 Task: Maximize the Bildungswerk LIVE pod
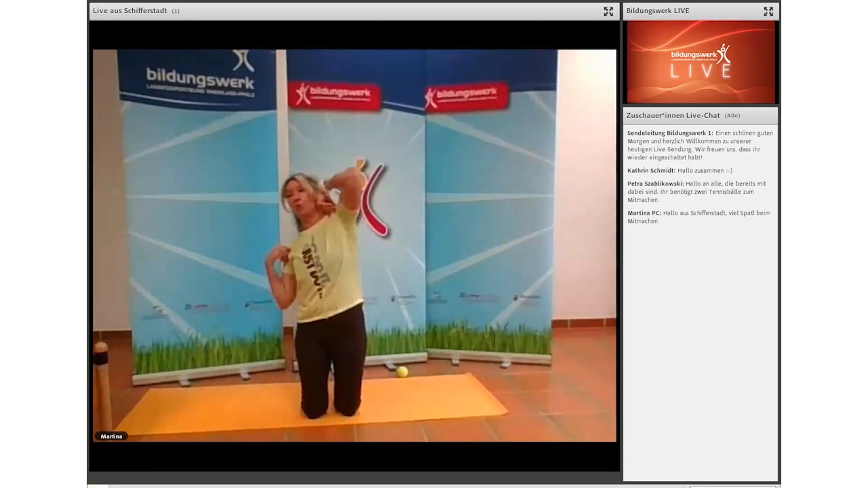point(768,12)
